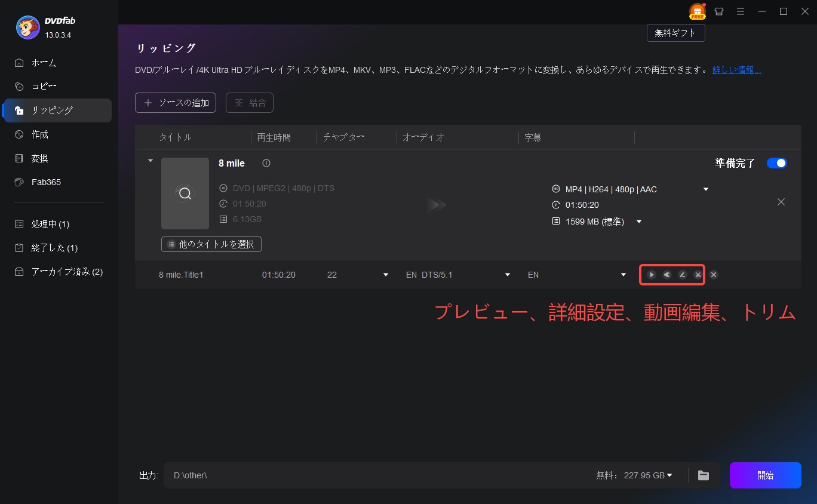Open the 作成 module

click(x=57, y=134)
